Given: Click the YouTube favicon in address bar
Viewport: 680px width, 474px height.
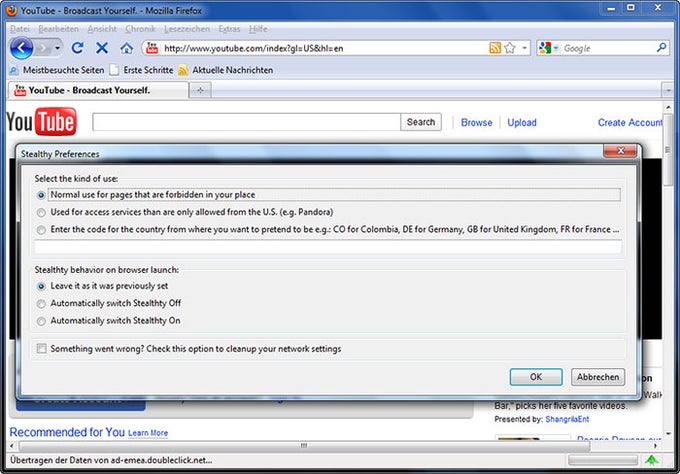Looking at the screenshot, I should coord(152,48).
